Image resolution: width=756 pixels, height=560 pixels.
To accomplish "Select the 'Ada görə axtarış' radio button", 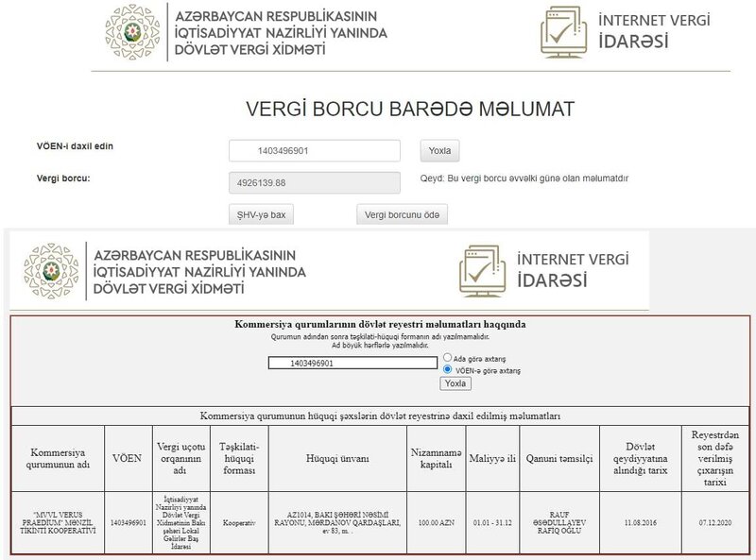I will point(448,357).
